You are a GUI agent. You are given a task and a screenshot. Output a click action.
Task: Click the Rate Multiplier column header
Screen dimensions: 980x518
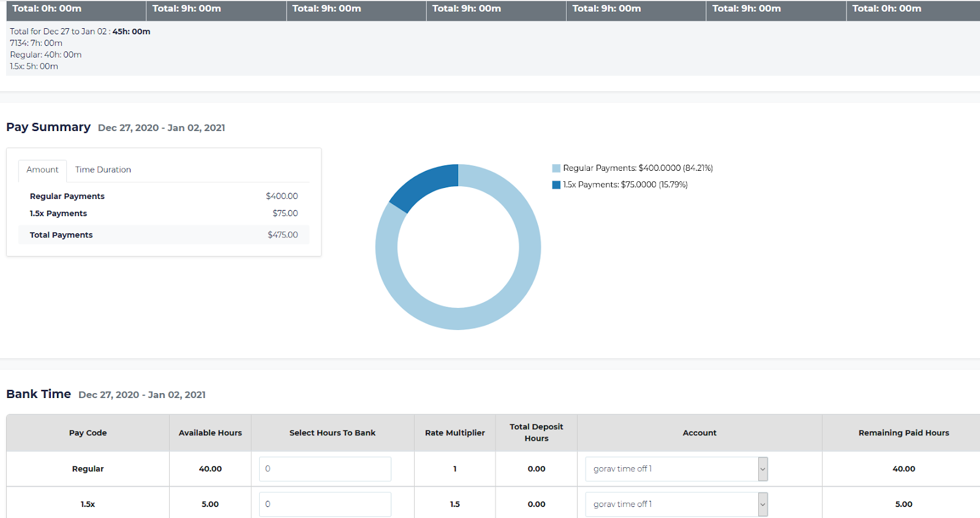[x=454, y=433]
